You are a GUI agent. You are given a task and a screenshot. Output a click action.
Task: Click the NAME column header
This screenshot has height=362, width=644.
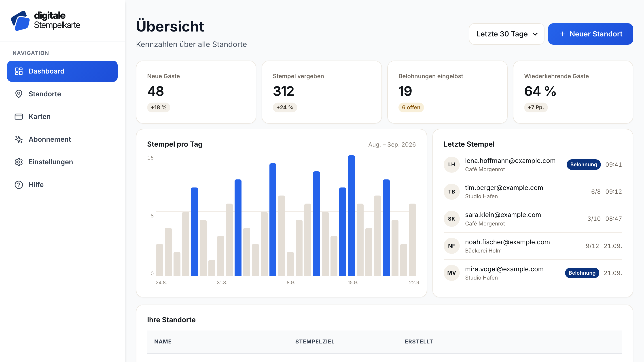[163, 341]
